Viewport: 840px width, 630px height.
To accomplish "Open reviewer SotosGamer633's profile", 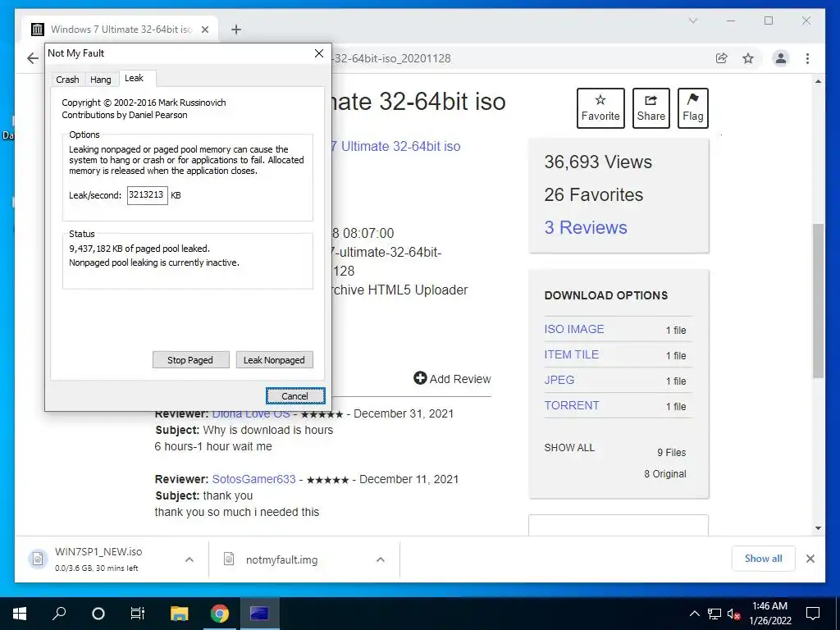I will coord(254,479).
